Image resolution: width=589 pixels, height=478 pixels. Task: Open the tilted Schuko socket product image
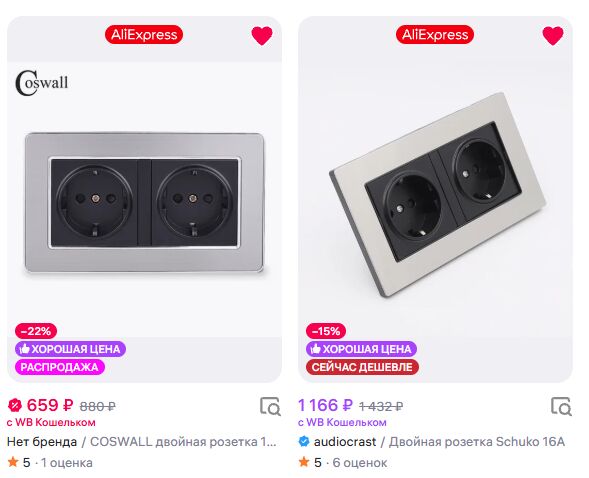438,195
